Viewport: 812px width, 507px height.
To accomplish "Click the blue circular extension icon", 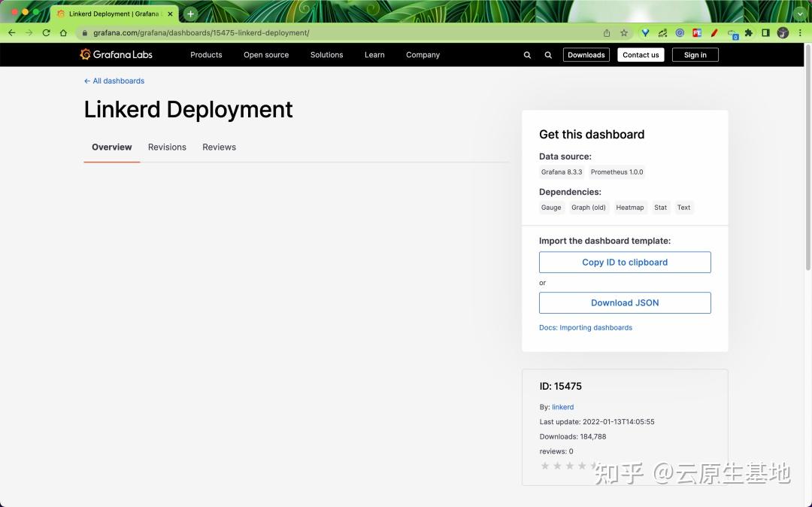I will [x=679, y=32].
